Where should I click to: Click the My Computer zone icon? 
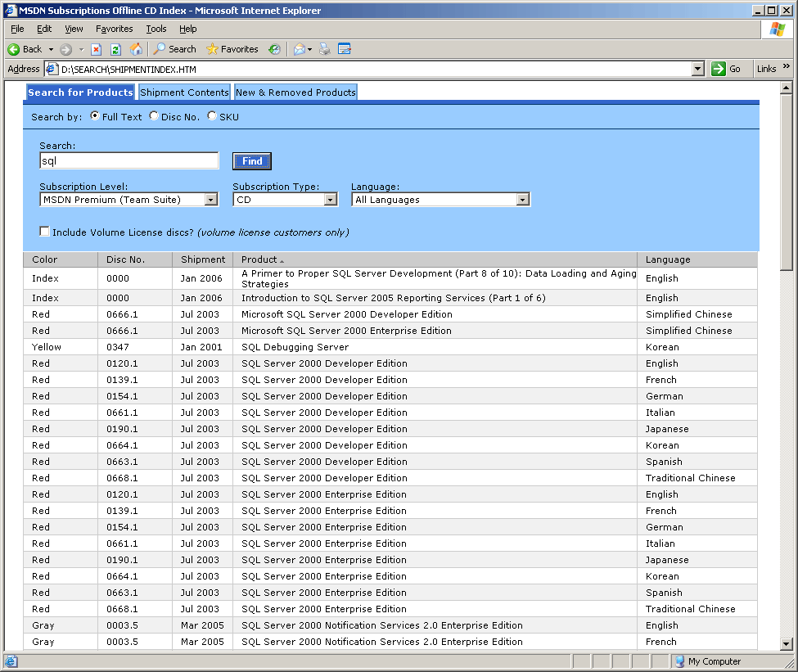click(679, 661)
